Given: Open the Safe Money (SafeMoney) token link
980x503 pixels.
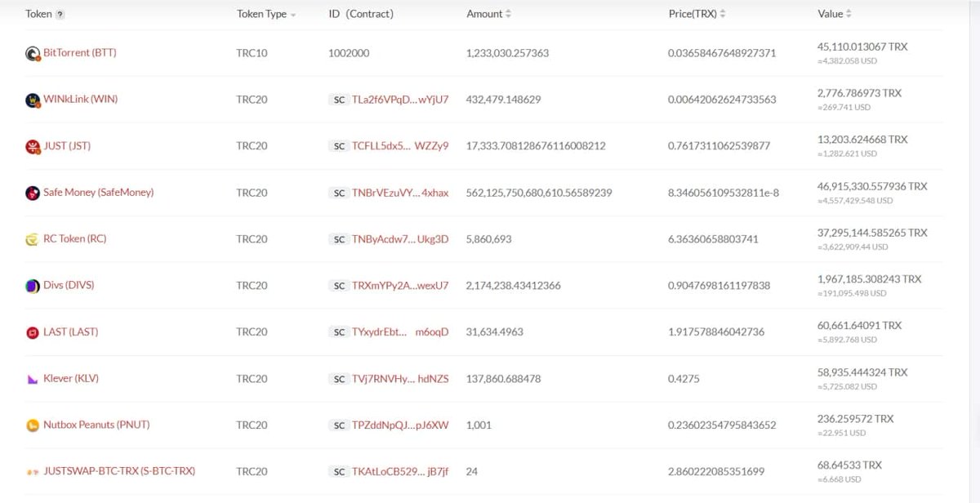Looking at the screenshot, I should click(98, 193).
